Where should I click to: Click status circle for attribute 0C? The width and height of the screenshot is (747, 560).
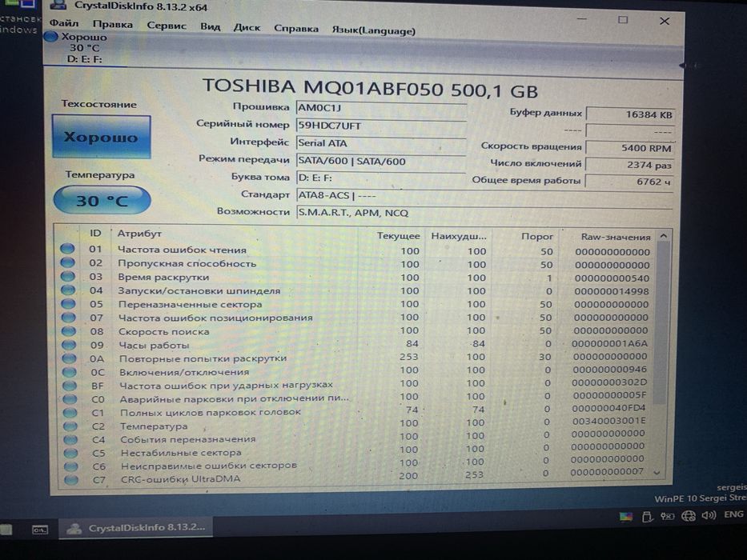click(x=70, y=372)
